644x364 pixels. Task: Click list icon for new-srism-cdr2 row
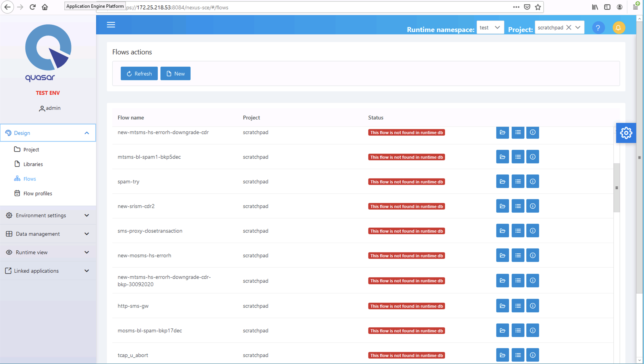[518, 206]
